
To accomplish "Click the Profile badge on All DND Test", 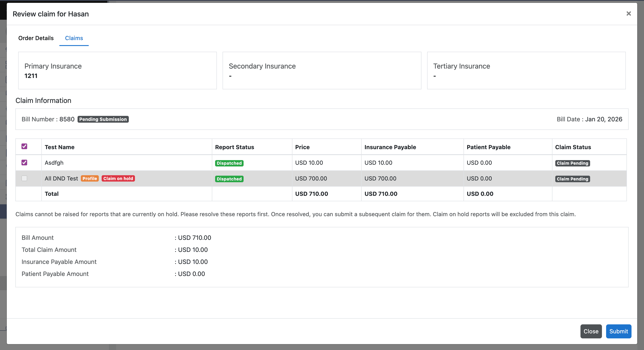I will click(x=90, y=179).
